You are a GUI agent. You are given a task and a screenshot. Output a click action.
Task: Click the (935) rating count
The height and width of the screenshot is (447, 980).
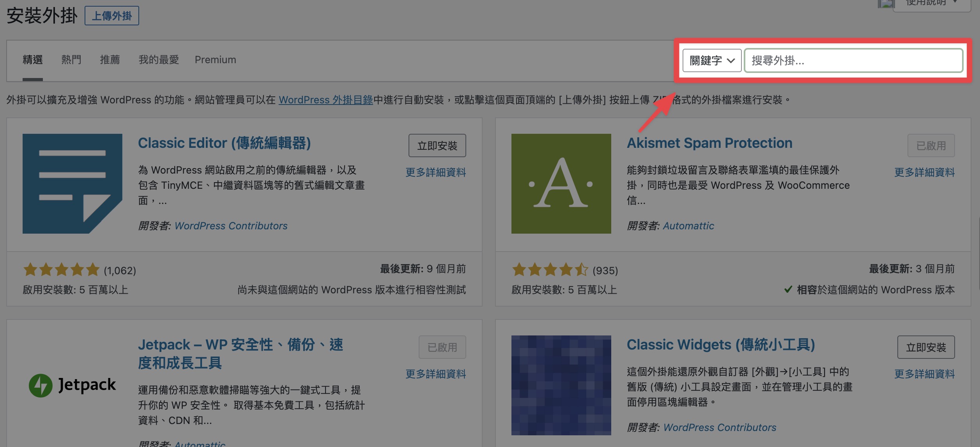(605, 270)
